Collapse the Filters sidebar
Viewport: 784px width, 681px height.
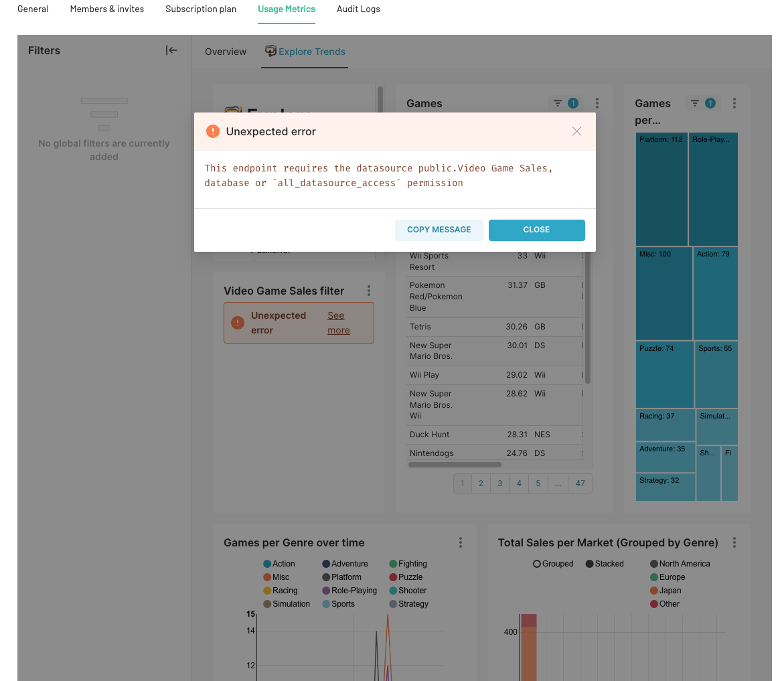[x=171, y=50]
